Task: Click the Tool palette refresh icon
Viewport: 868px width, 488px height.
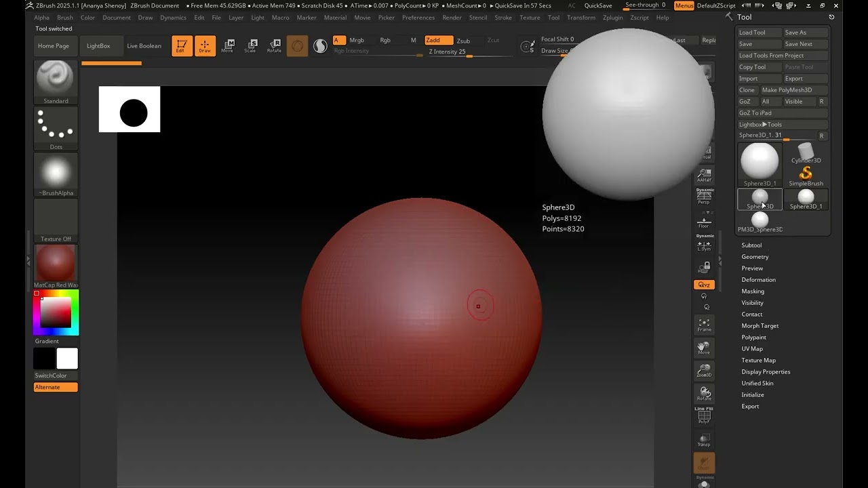Action: [831, 17]
